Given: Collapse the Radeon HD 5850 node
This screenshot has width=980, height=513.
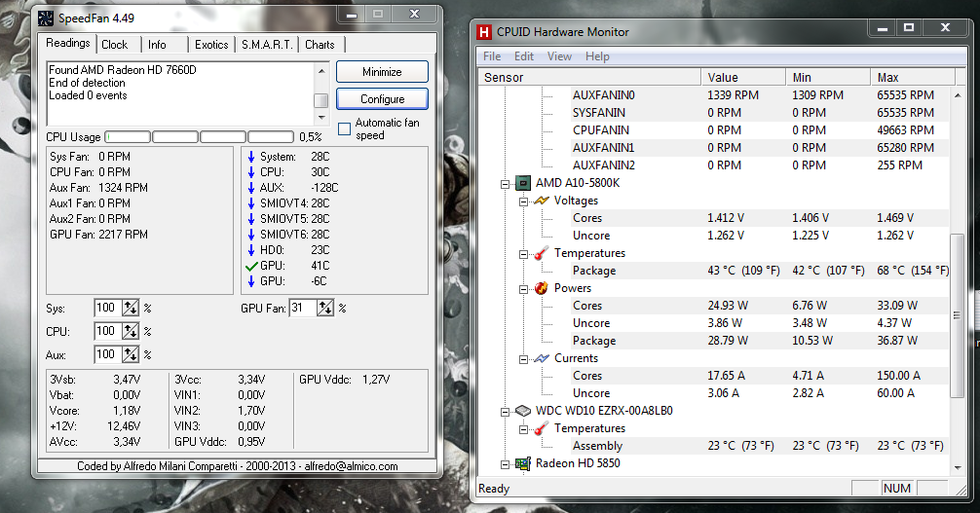Looking at the screenshot, I should click(505, 464).
